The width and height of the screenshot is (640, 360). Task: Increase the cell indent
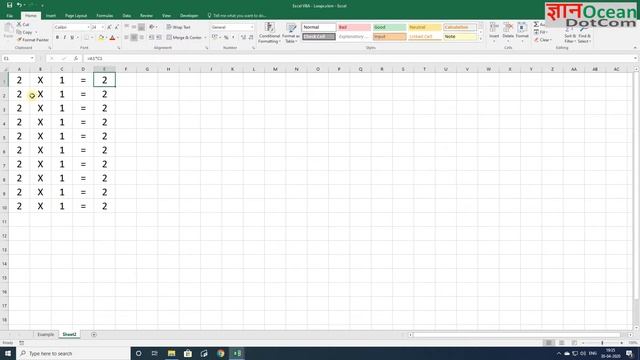click(x=159, y=37)
